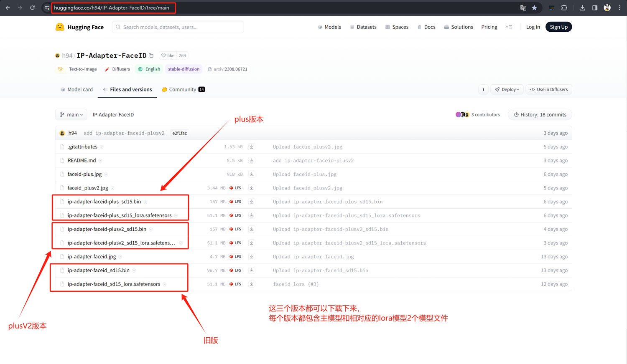Click the browser back arrow
This screenshot has height=364, width=627.
[x=8, y=8]
